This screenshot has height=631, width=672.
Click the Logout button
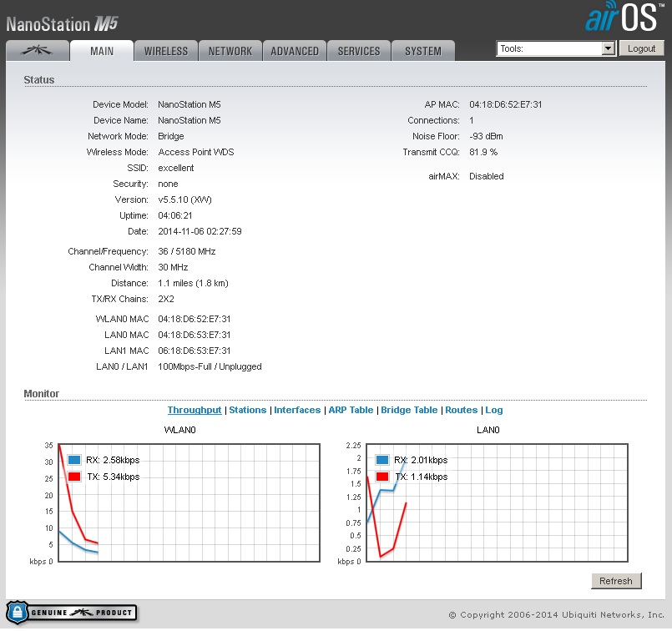coord(642,48)
